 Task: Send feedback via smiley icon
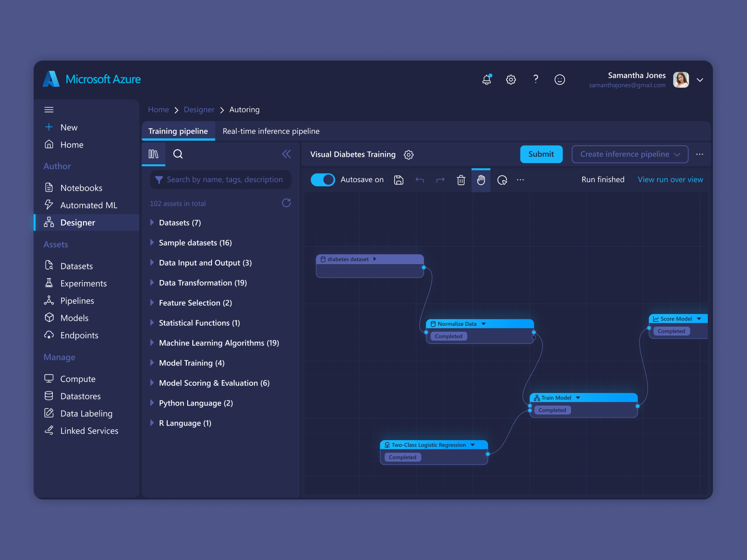point(559,80)
